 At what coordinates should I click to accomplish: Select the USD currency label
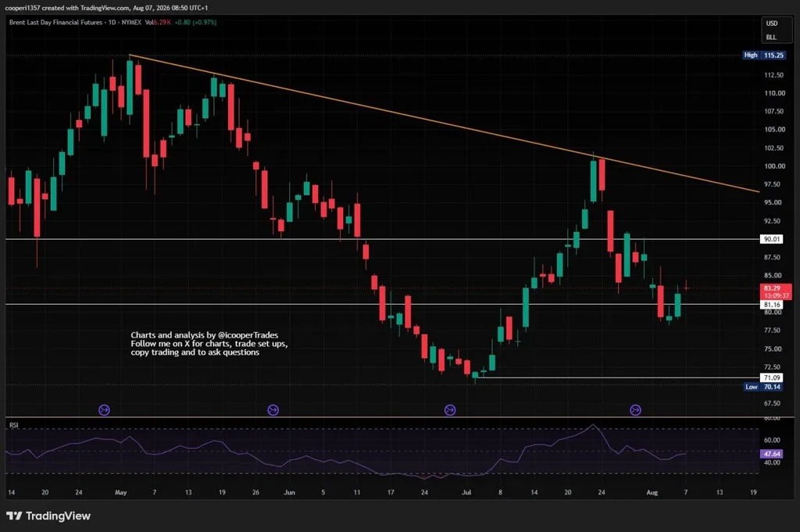click(x=771, y=23)
